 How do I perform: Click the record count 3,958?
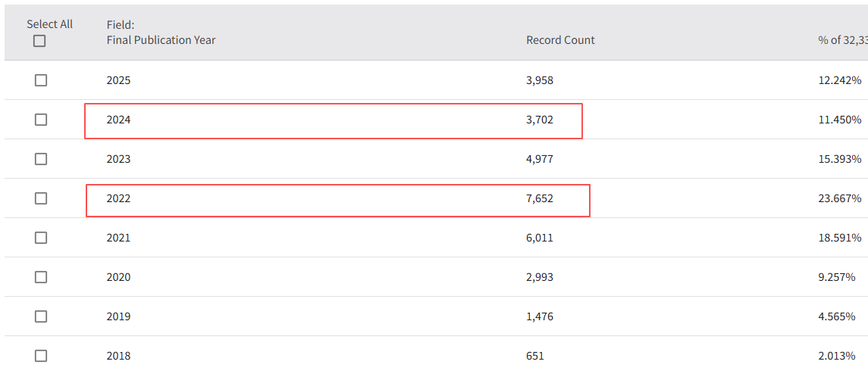pyautogui.click(x=540, y=80)
